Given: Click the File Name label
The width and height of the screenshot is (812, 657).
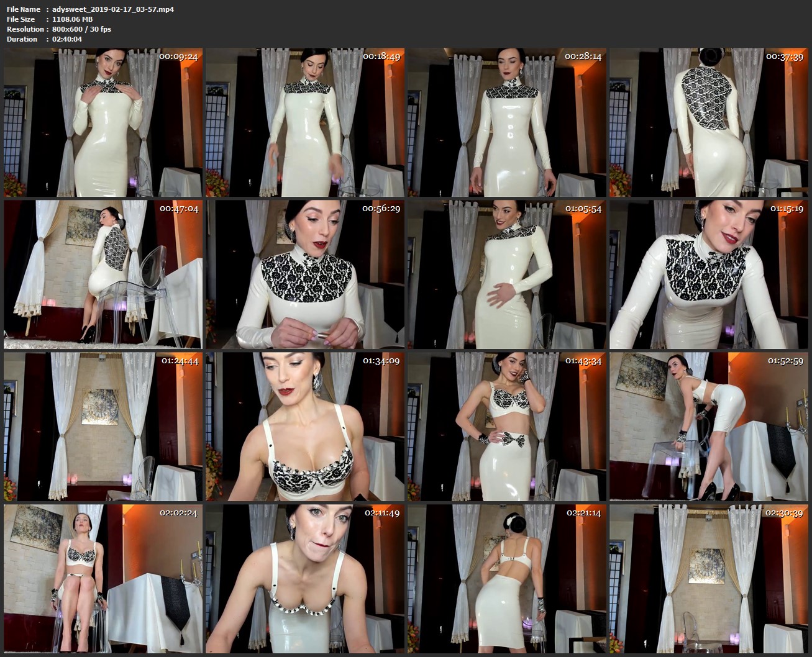Looking at the screenshot, I should pyautogui.click(x=24, y=9).
